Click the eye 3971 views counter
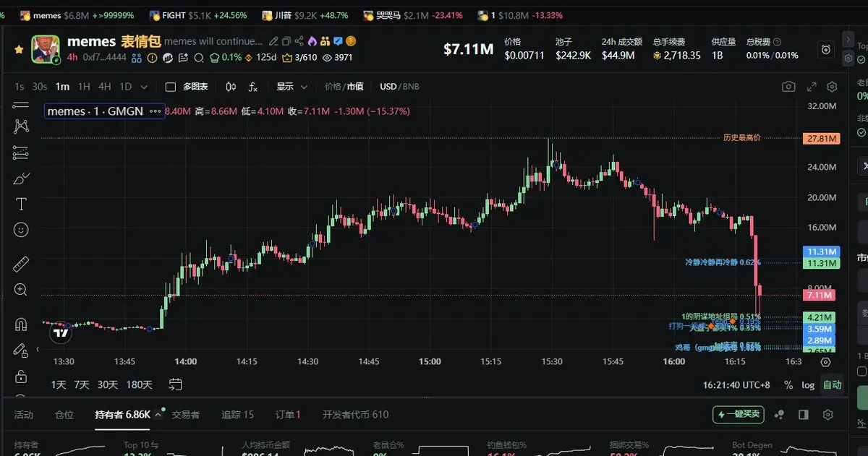Viewport: 868px width, 456px height. pyautogui.click(x=337, y=58)
